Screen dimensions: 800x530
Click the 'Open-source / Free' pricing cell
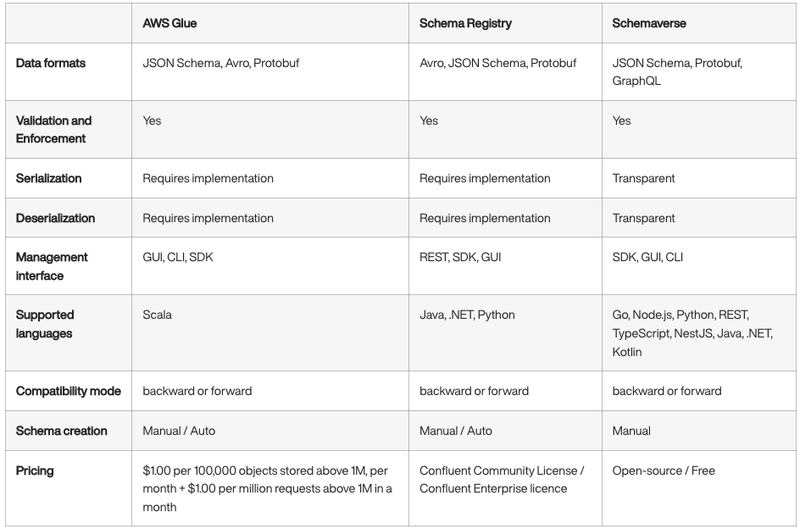661,469
